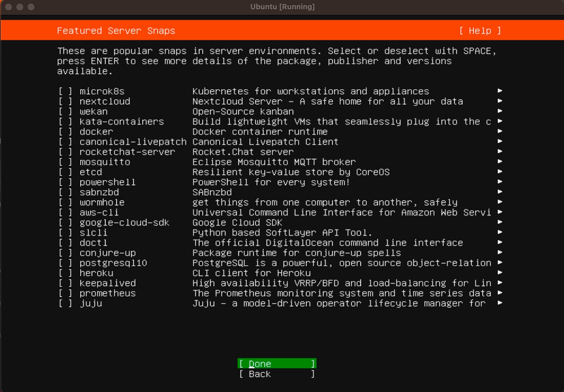The width and height of the screenshot is (564, 392).
Task: Toggle the heroku checkbox
Action: tap(65, 273)
